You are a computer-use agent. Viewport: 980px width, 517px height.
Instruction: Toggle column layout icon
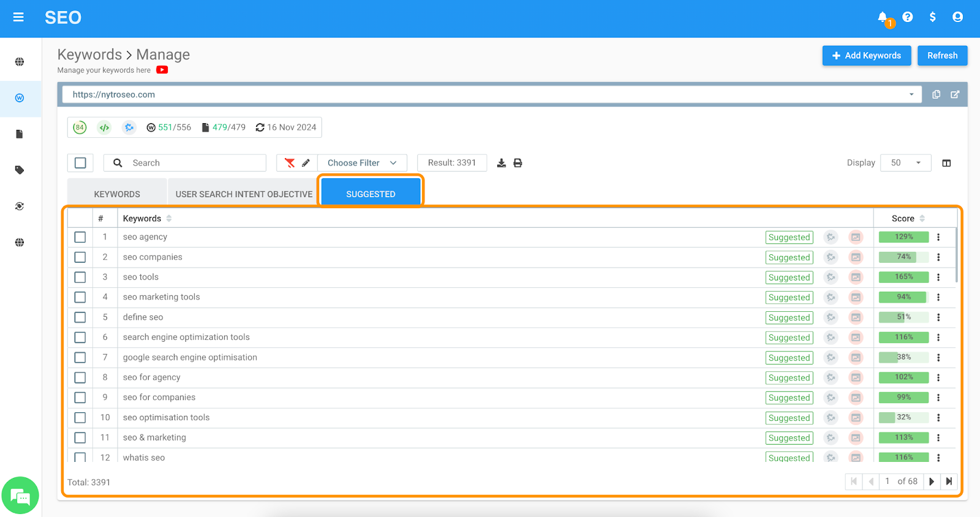pos(946,163)
